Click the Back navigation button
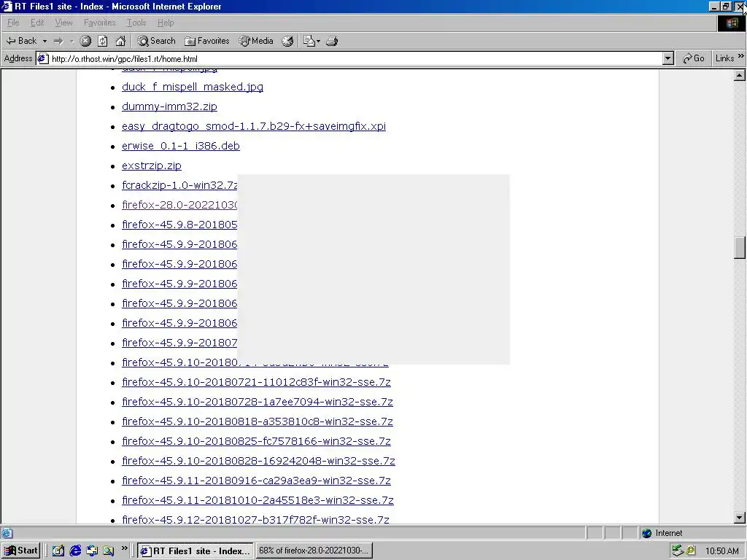 [x=21, y=41]
